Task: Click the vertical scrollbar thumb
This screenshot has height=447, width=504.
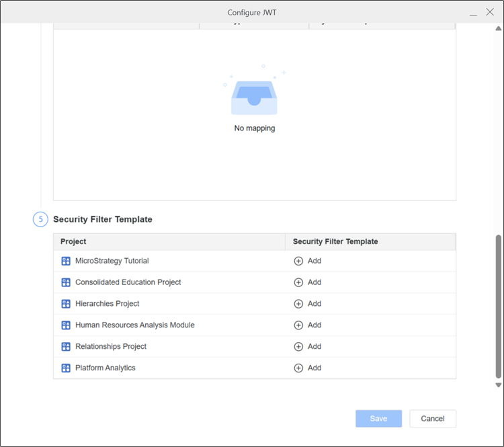Action: point(498,306)
